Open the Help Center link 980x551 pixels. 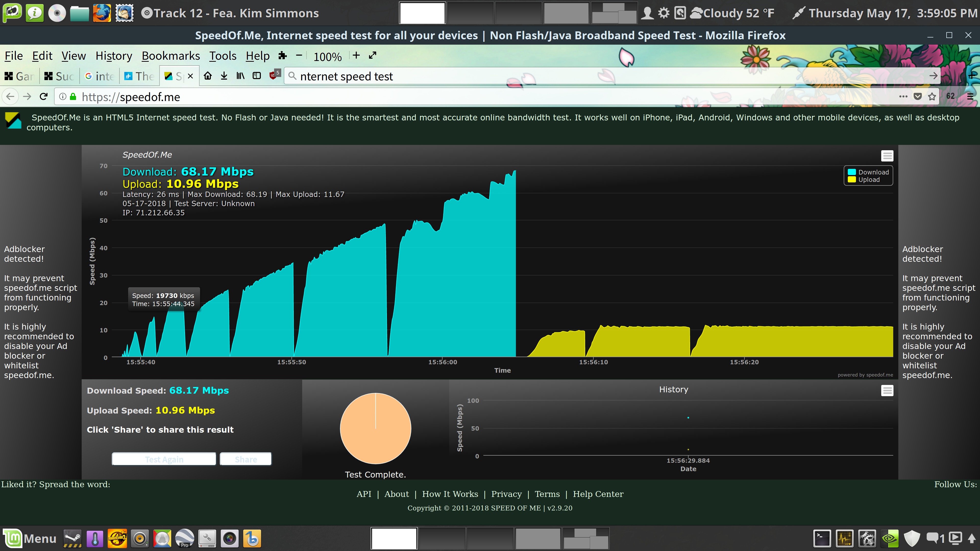(x=598, y=494)
